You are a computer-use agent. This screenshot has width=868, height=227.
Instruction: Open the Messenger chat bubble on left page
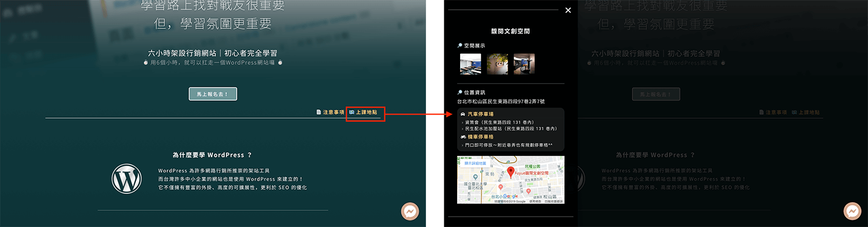point(410,211)
